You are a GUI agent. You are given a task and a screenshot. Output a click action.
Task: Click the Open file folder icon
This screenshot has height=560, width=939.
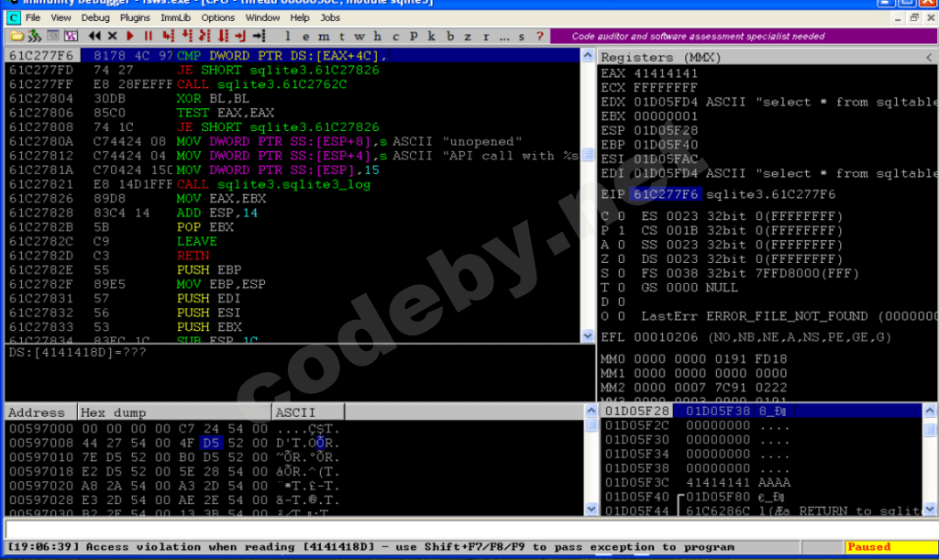click(x=17, y=37)
